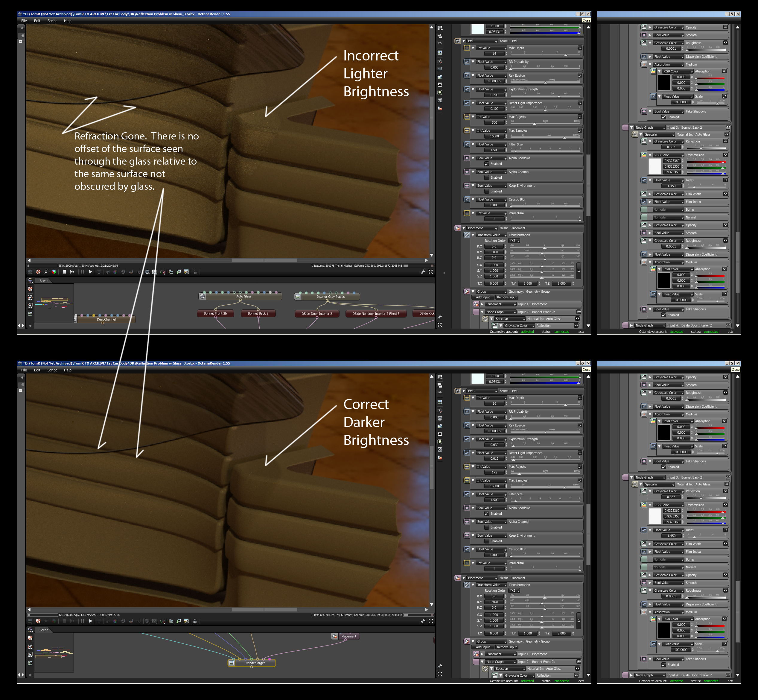This screenshot has height=700, width=758.
Task: Open the Help menu in lower window
Action: (67, 370)
